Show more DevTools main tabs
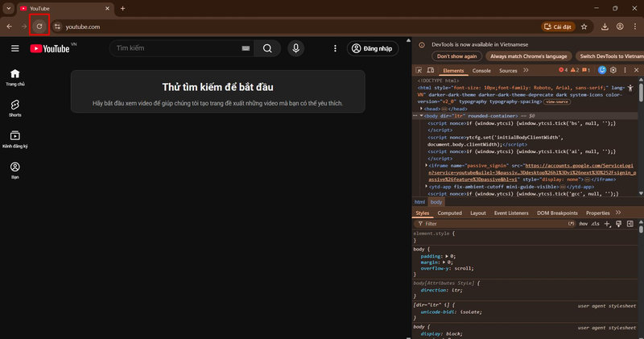This screenshot has height=339, width=644. [x=526, y=70]
